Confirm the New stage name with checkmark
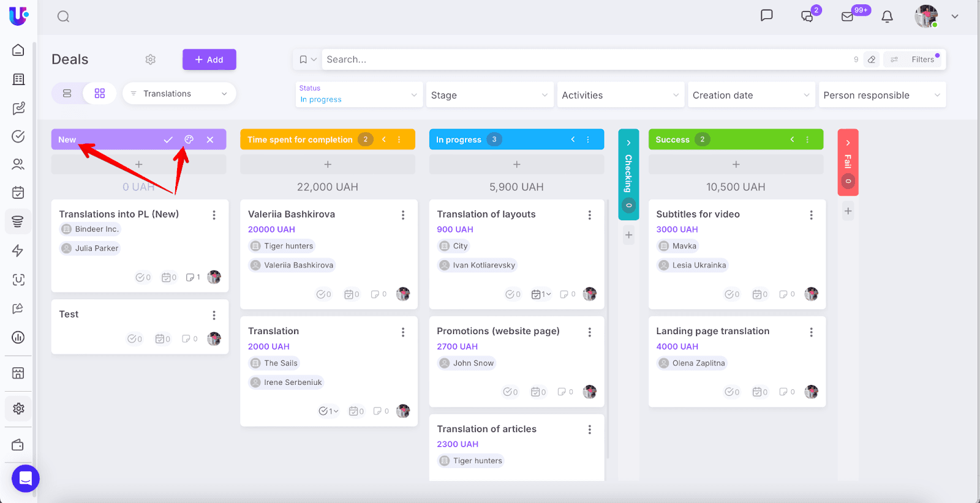The height and width of the screenshot is (503, 980). point(168,140)
